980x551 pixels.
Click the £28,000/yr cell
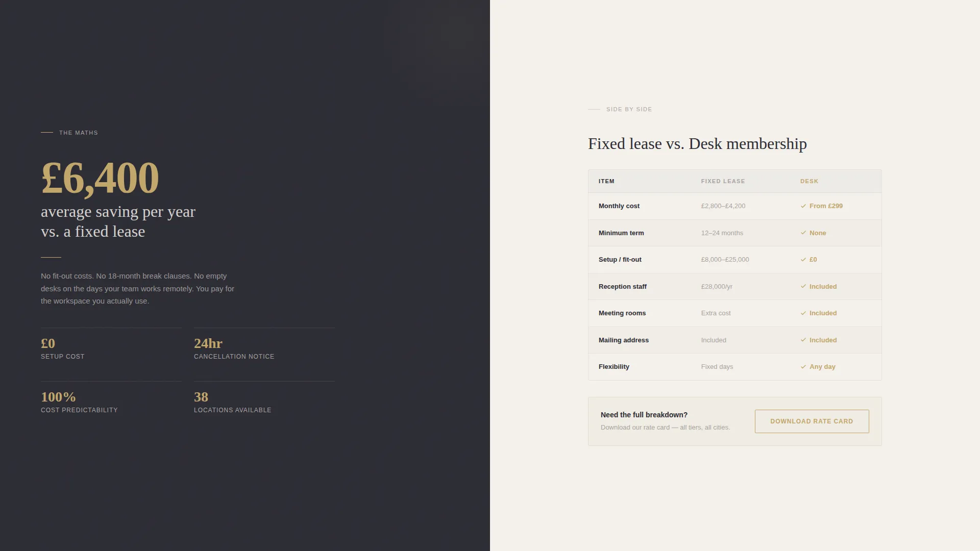click(717, 287)
